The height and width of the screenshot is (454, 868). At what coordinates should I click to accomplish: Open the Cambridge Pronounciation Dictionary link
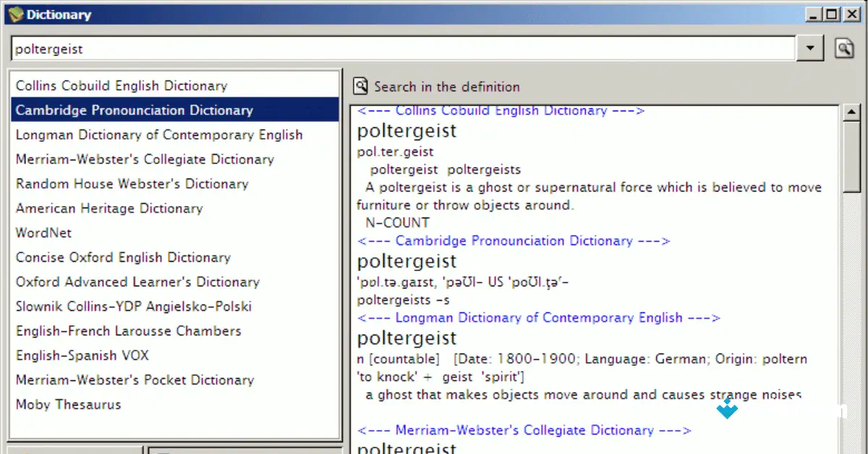point(513,241)
